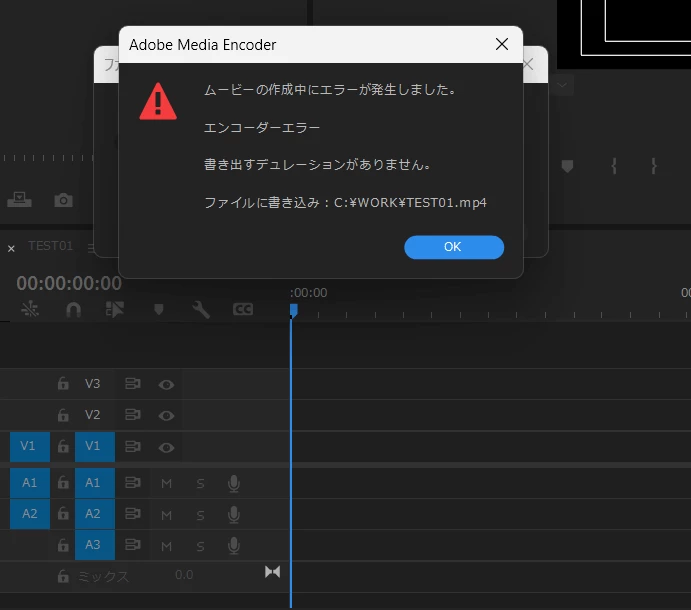Click the blue playhead marker on the ruler

coord(293,310)
